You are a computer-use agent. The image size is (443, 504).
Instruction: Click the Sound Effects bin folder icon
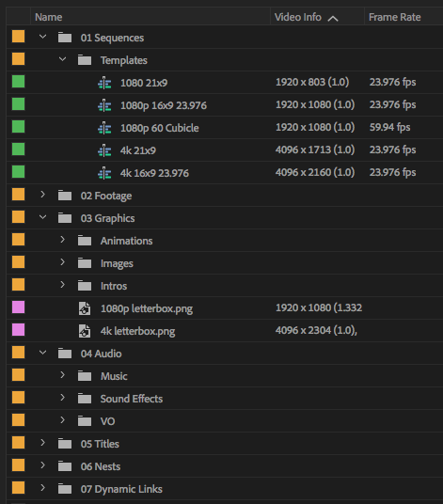[x=85, y=399]
